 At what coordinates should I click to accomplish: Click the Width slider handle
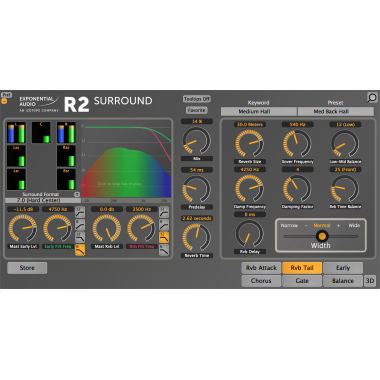click(322, 236)
